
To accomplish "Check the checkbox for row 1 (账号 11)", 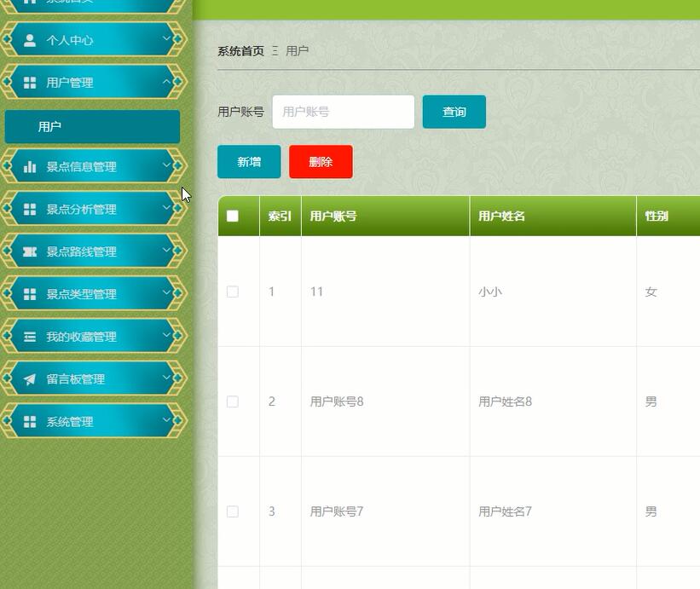I will click(233, 292).
